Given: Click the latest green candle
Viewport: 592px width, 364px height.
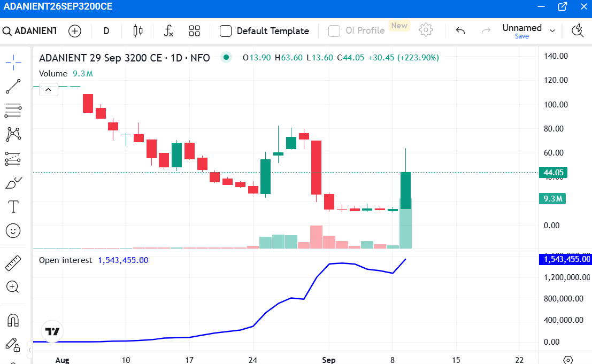Looking at the screenshot, I should pos(405,190).
